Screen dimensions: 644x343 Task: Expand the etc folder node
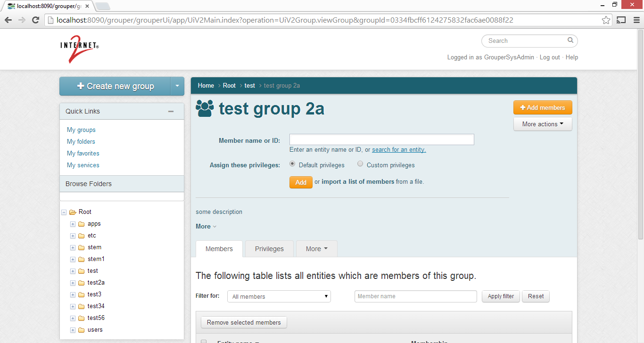tap(73, 236)
